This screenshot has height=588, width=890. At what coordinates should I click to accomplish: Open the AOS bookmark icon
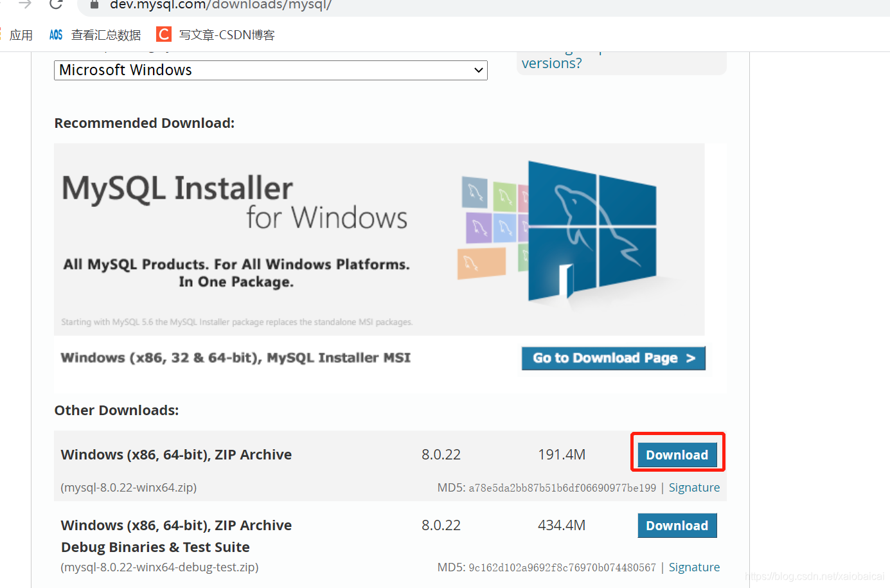[56, 35]
